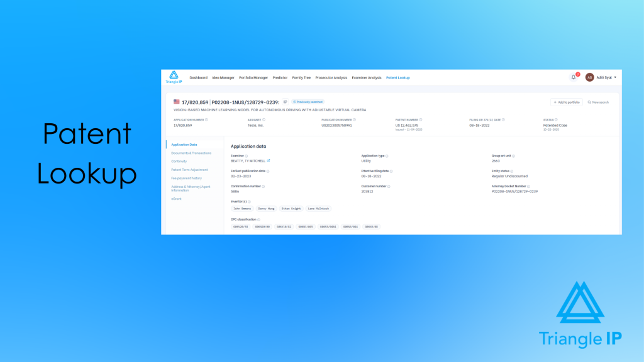The height and width of the screenshot is (362, 644).
Task: Click info icon next to Customer number
Action: tap(389, 186)
